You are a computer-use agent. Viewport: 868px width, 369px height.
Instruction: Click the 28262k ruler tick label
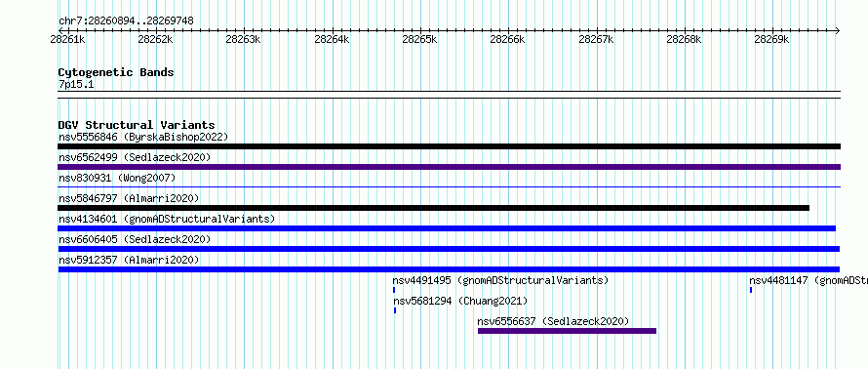(x=155, y=39)
